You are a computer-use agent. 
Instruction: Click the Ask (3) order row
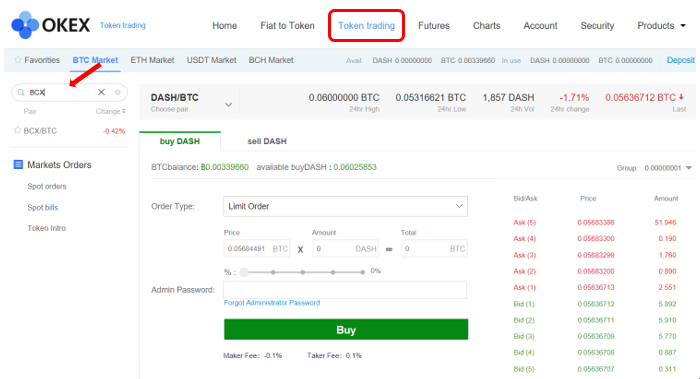coord(595,255)
